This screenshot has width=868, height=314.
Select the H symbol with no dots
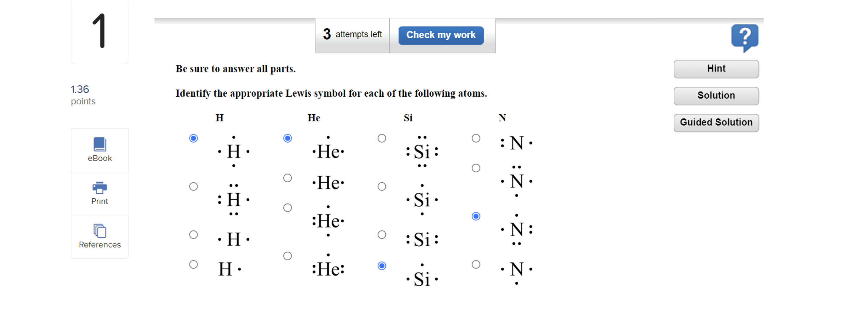(x=193, y=265)
